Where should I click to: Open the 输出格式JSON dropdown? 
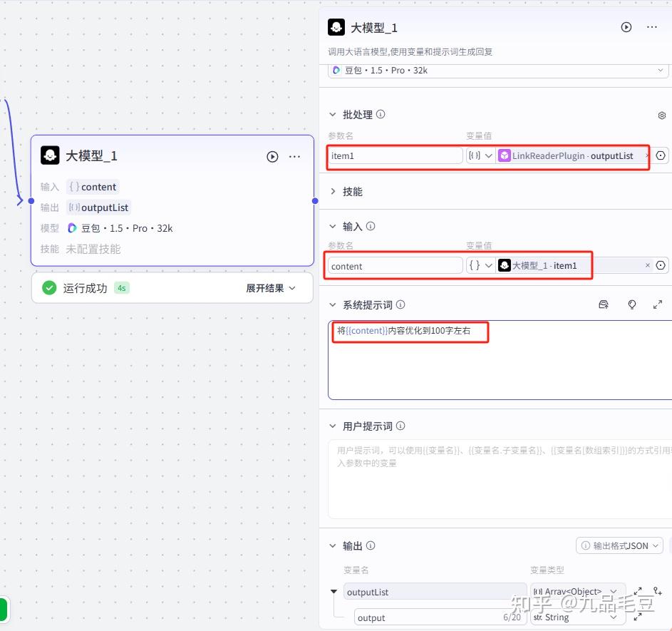619,545
